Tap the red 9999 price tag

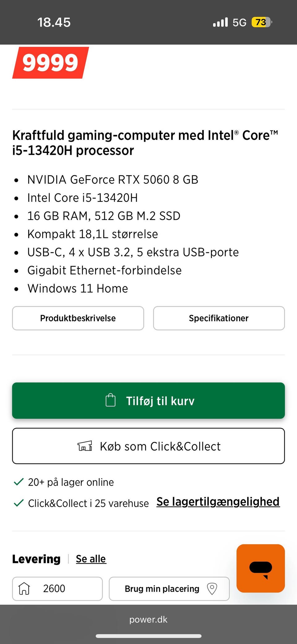click(x=50, y=63)
